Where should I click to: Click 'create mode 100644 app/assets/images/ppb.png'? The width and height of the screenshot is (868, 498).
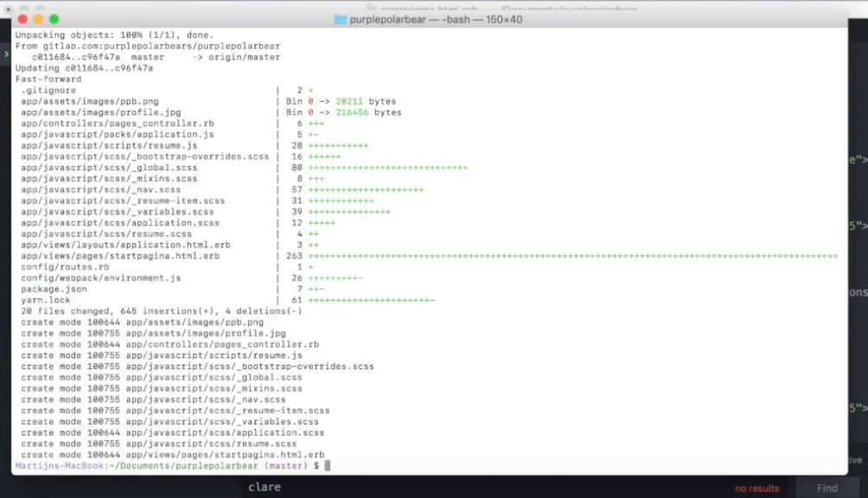pyautogui.click(x=143, y=322)
